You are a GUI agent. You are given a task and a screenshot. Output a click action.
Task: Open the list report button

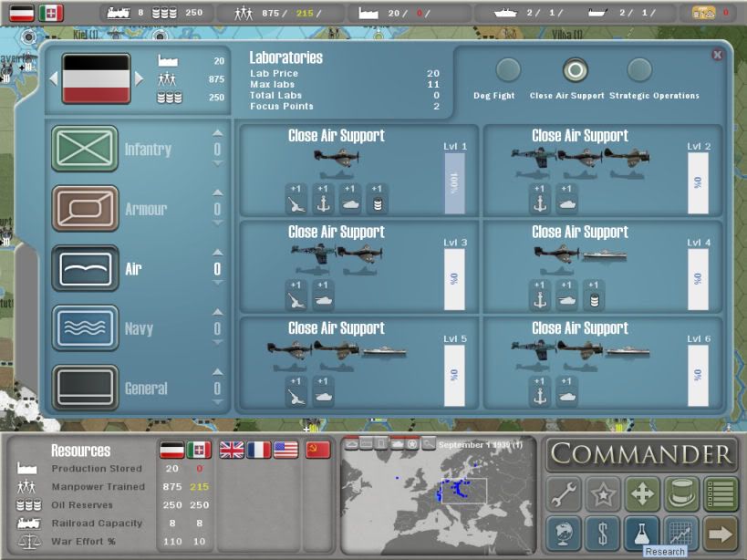pos(721,493)
